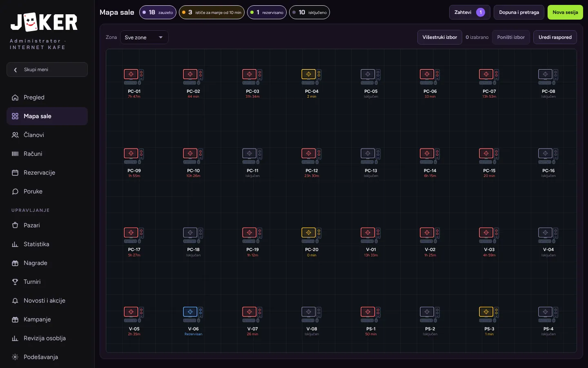Click the V-04 station icon
Screen dimensions: 588x368
(x=548, y=235)
